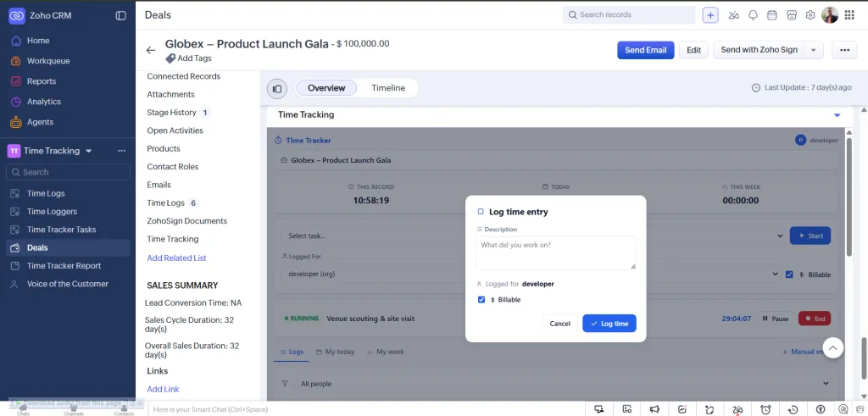Open recent items history clock icon
Viewport: 868px width, 416px height.
(793, 409)
